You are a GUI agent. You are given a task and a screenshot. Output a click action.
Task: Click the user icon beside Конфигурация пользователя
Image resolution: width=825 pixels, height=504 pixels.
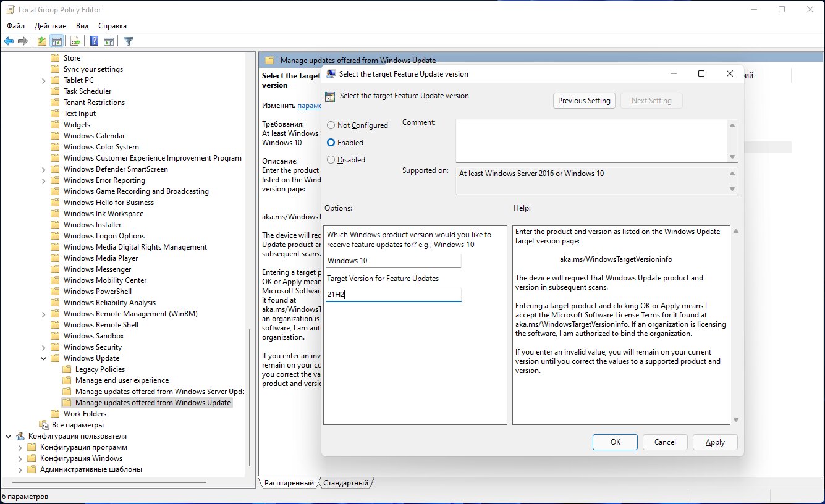tap(20, 436)
